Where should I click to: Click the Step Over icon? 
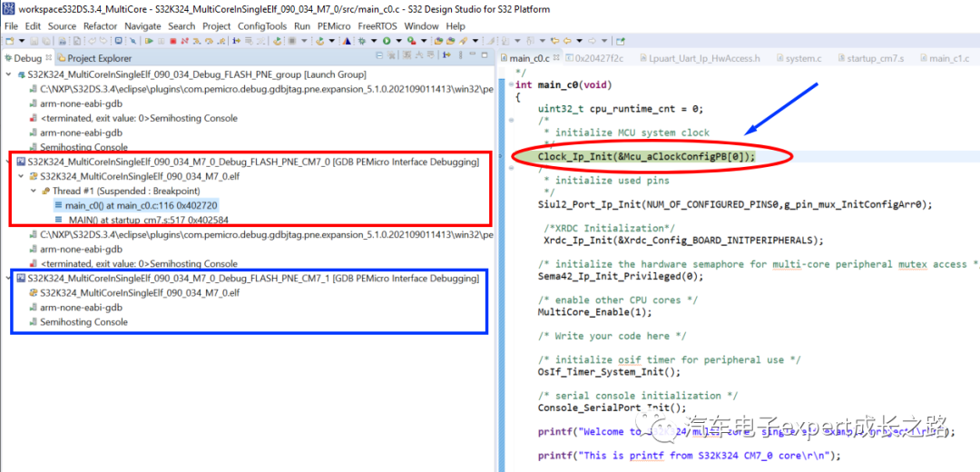click(x=209, y=41)
